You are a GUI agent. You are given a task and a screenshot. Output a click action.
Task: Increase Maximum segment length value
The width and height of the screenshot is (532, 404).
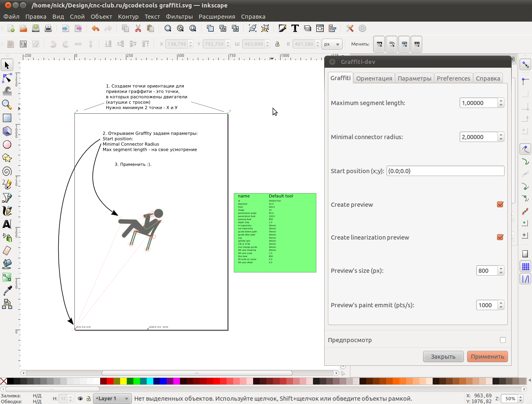tap(501, 101)
